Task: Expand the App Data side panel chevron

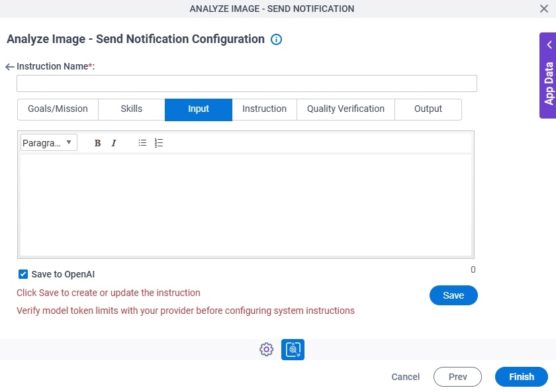Action: click(549, 45)
